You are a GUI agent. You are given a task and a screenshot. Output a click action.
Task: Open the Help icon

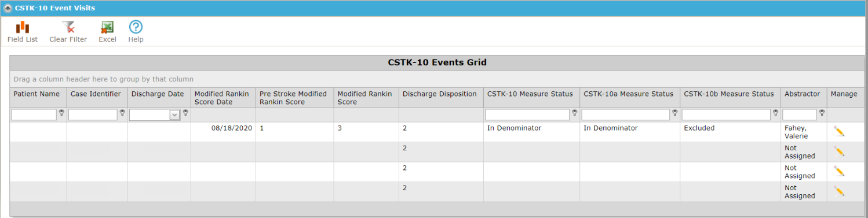[136, 31]
